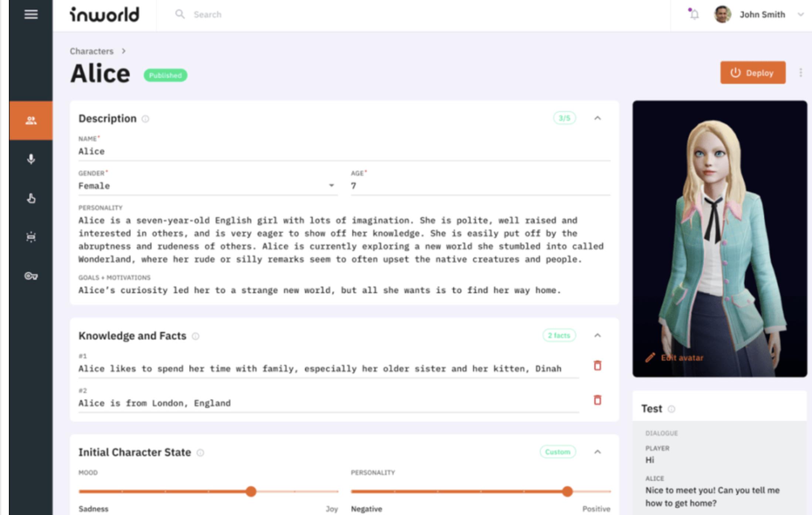Delete fact #1 about Dinah
Image resolution: width=812 pixels, height=515 pixels.
597,366
